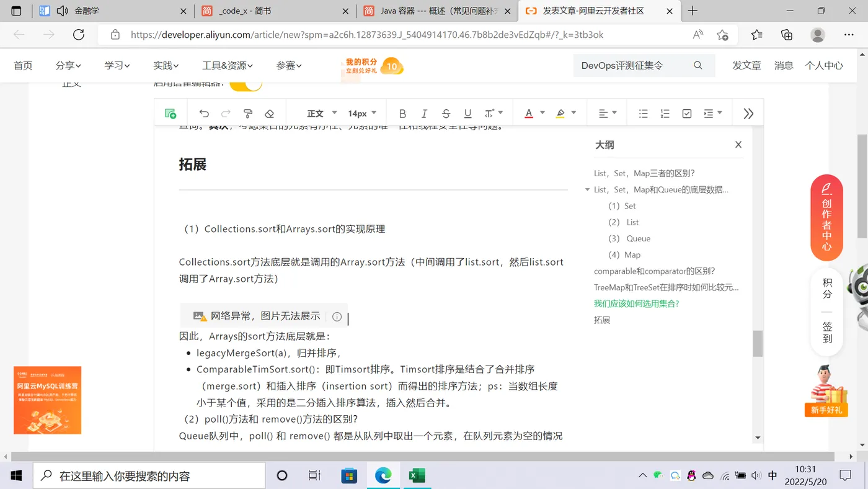The height and width of the screenshot is (489, 868).
Task: Click the redo arrow in editor toolbar
Action: pyautogui.click(x=226, y=114)
